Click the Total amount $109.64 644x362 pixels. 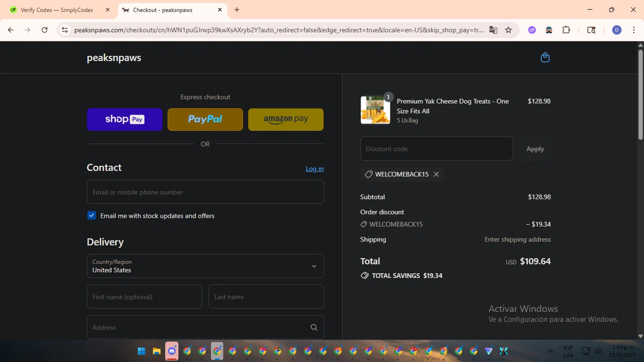[x=535, y=262]
